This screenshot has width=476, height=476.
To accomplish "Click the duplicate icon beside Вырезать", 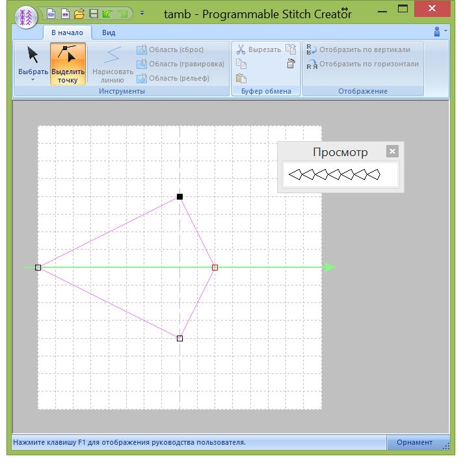I will [x=291, y=49].
